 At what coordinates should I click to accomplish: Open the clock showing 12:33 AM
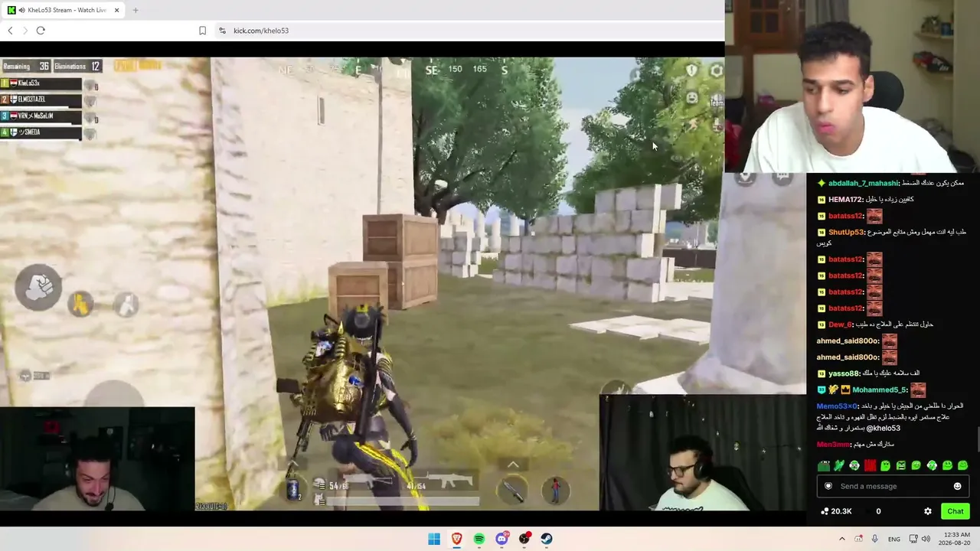point(955,539)
